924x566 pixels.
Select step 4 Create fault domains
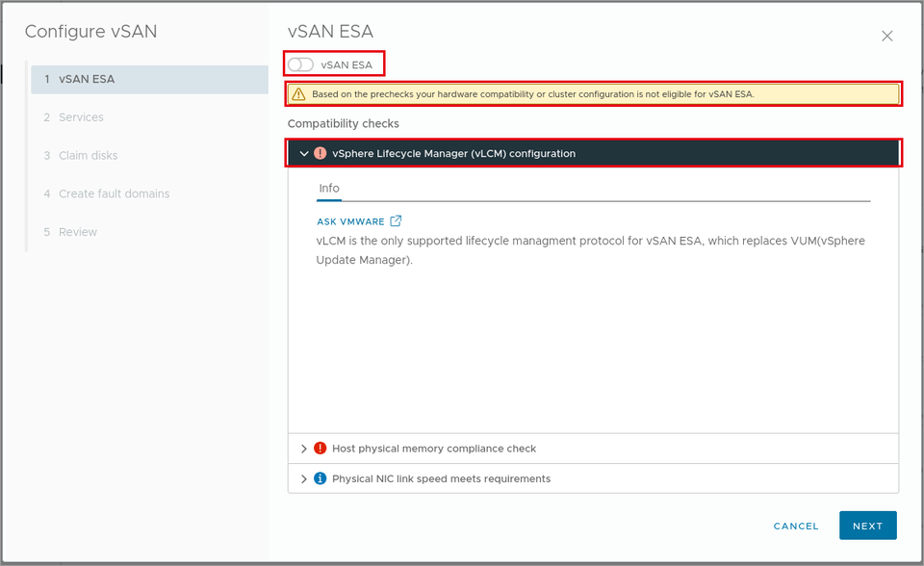point(150,194)
